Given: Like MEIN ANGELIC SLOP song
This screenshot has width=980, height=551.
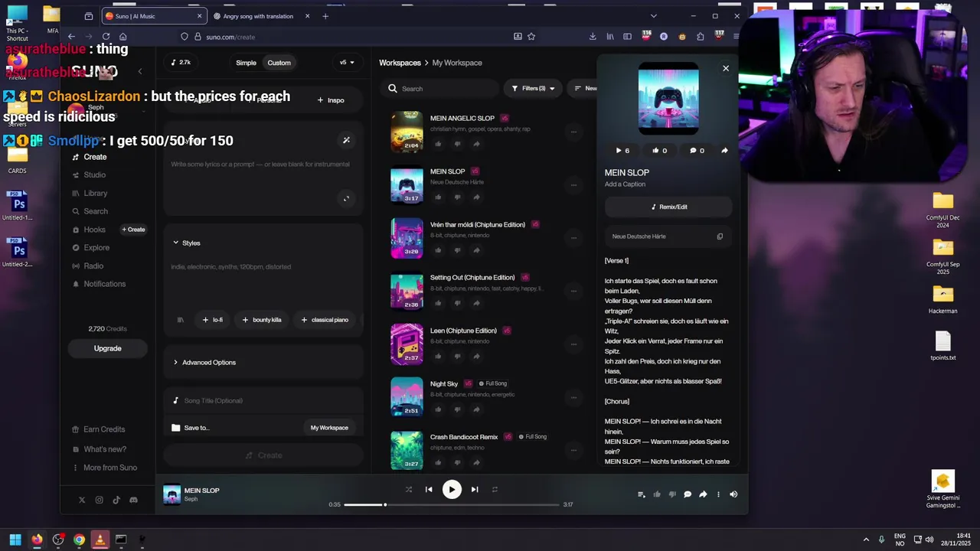Looking at the screenshot, I should point(438,144).
